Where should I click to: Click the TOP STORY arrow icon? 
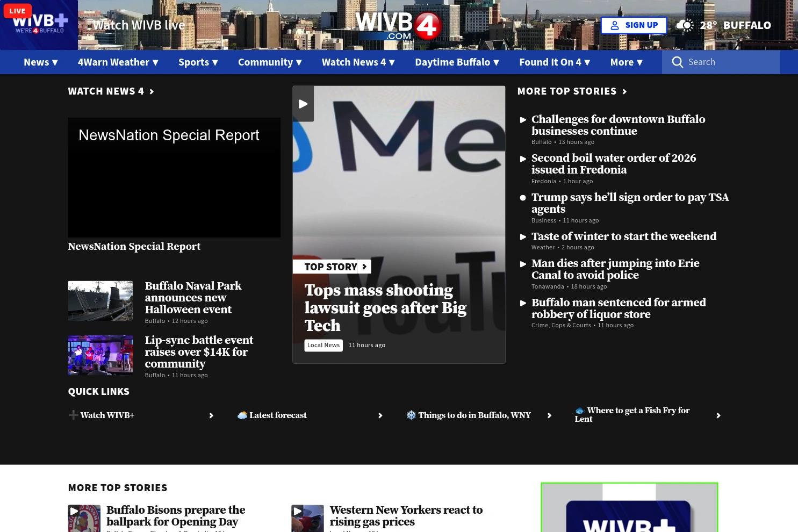coord(364,267)
